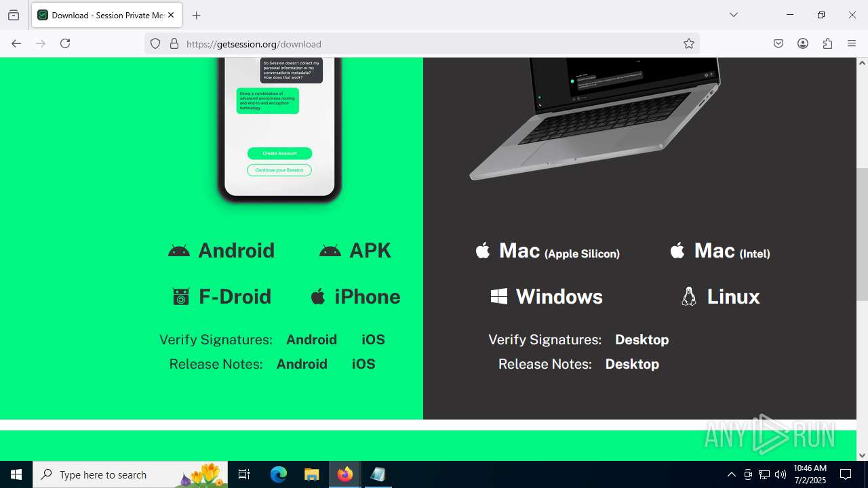This screenshot has width=868, height=488.
Task: Open Task View on the taskbar
Action: 244,474
